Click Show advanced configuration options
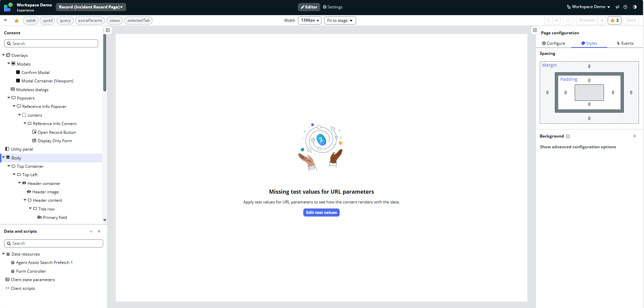This screenshot has height=308, width=644. click(578, 147)
